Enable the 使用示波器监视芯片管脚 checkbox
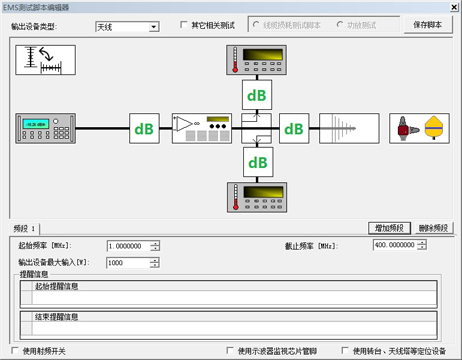Image resolution: width=462 pixels, height=360 pixels. [230, 351]
